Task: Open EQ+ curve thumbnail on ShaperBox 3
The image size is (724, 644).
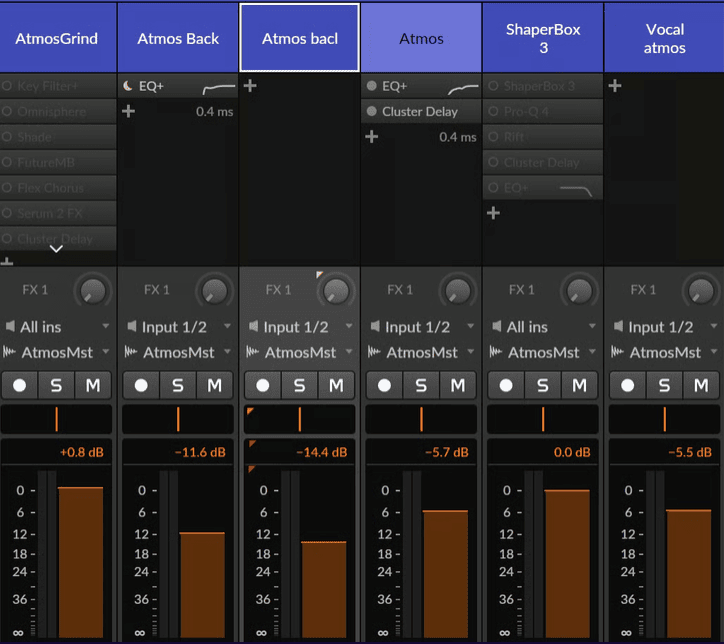Action: coord(576,190)
